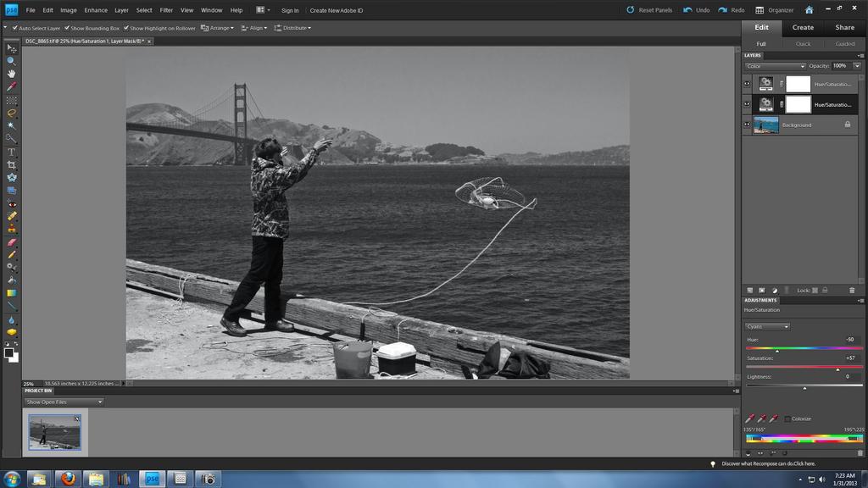Select the Horizontal Type tool
Viewport: 868px width, 488px height.
(11, 152)
